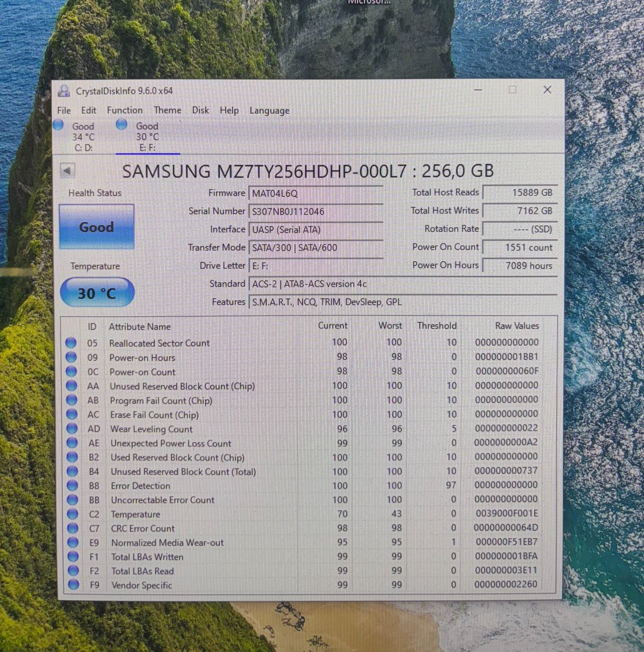Click the Transfer Mode field

pos(316,247)
